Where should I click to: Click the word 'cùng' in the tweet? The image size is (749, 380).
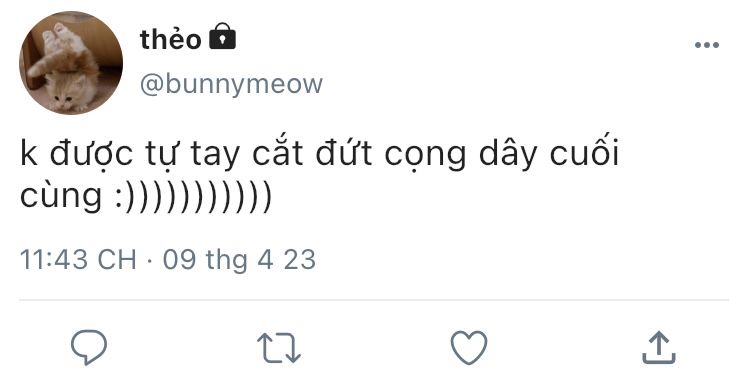[61, 195]
